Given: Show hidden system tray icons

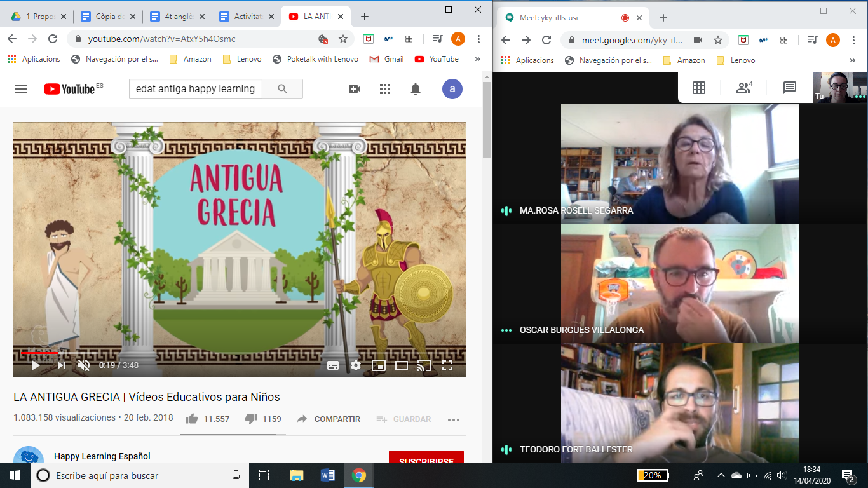Looking at the screenshot, I should (721, 475).
